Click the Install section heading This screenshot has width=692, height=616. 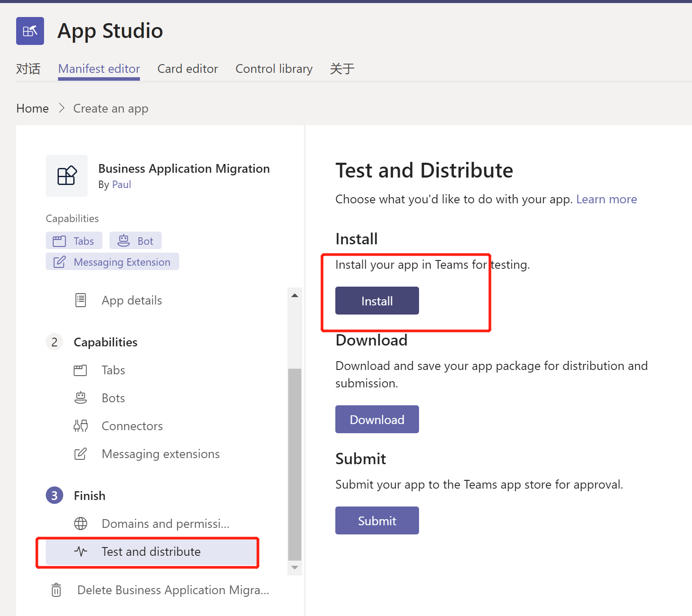click(x=357, y=239)
